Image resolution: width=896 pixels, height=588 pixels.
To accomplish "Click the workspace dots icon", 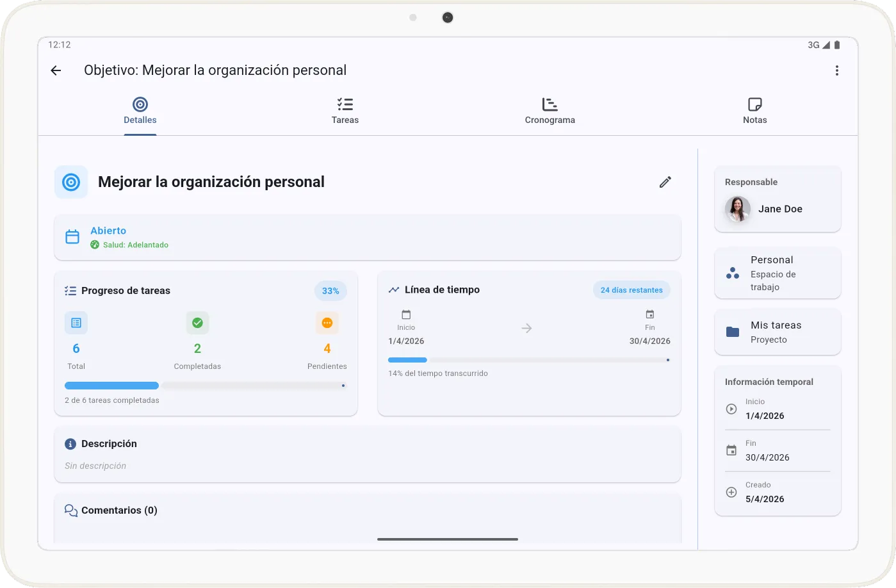I will (x=733, y=274).
